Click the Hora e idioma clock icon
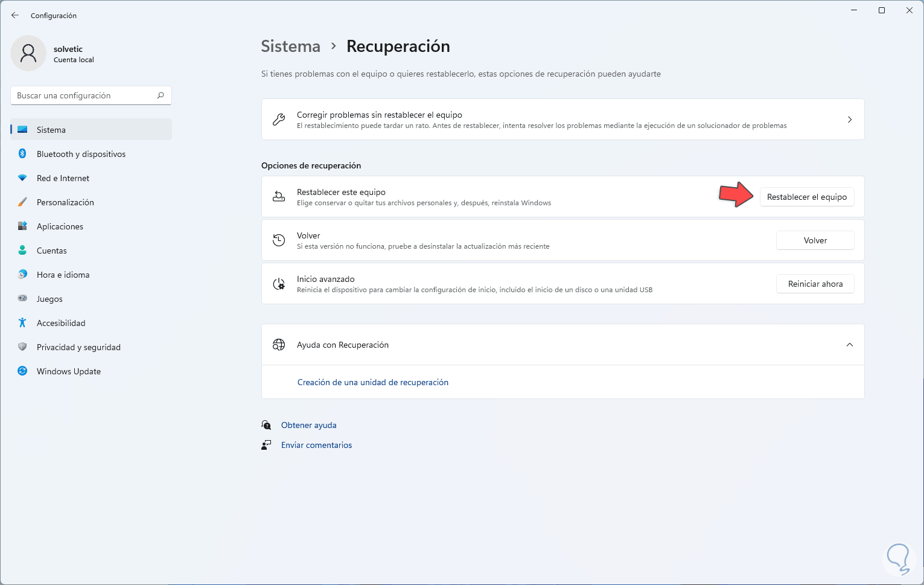The image size is (924, 585). tap(22, 275)
